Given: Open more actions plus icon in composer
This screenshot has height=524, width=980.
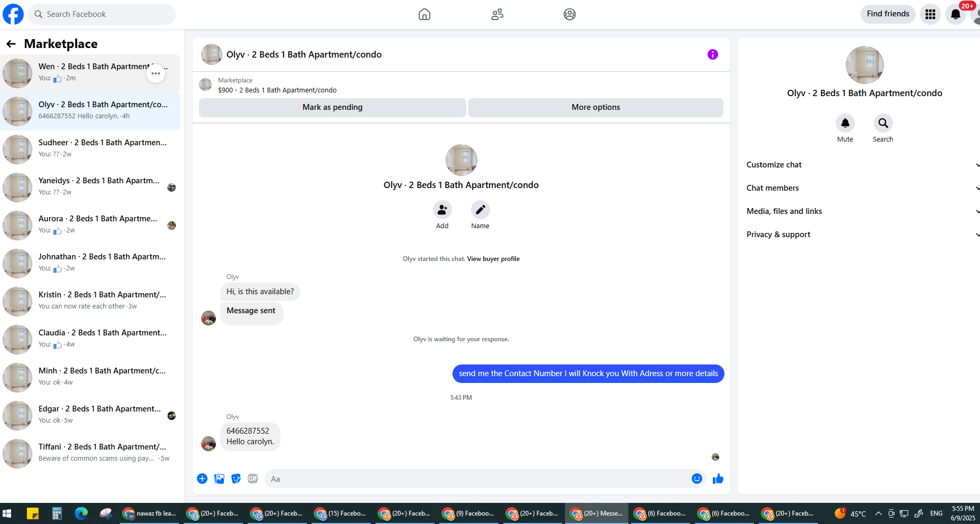Looking at the screenshot, I should click(x=202, y=479).
